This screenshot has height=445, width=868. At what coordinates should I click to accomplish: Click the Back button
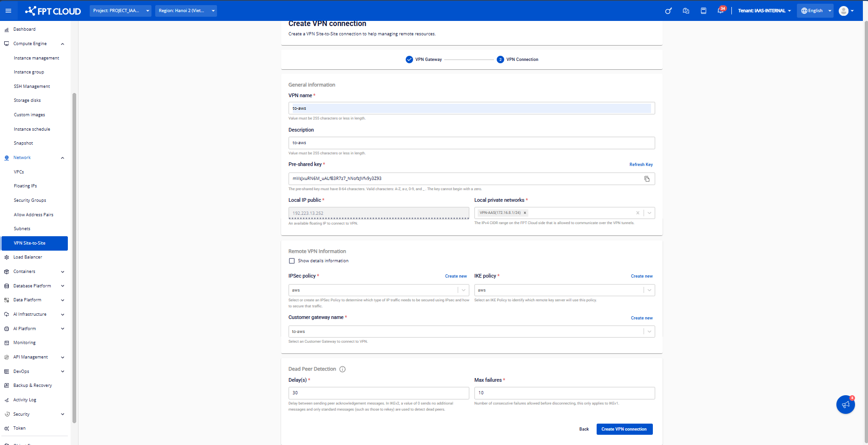click(584, 429)
